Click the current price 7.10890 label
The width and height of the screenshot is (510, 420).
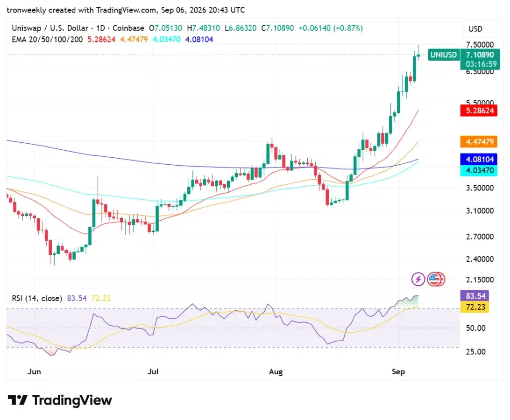click(x=480, y=55)
